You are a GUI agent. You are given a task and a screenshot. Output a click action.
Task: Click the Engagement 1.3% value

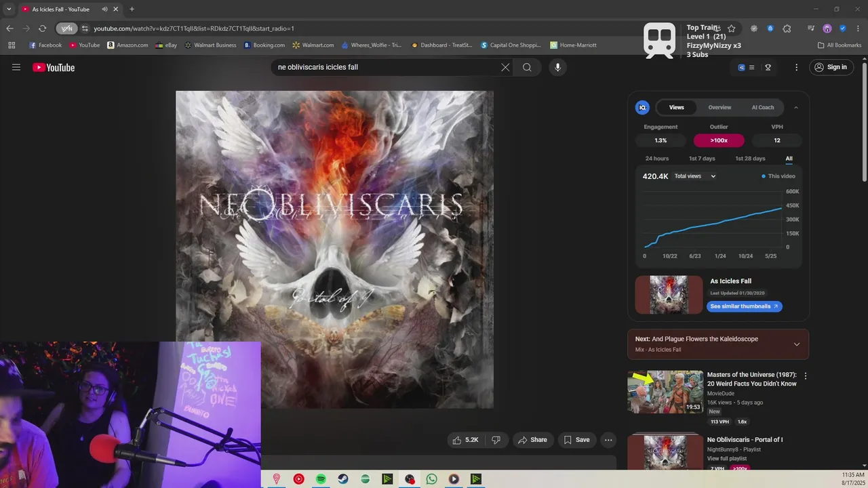660,140
